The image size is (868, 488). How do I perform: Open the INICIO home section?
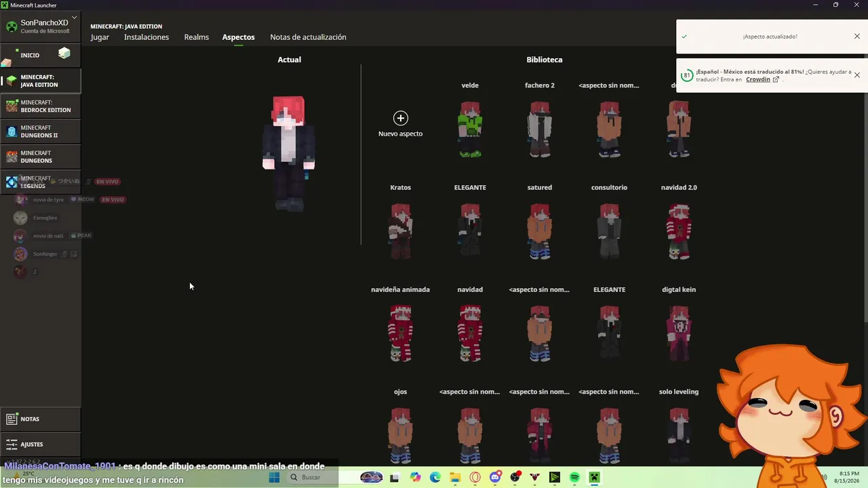[40, 55]
